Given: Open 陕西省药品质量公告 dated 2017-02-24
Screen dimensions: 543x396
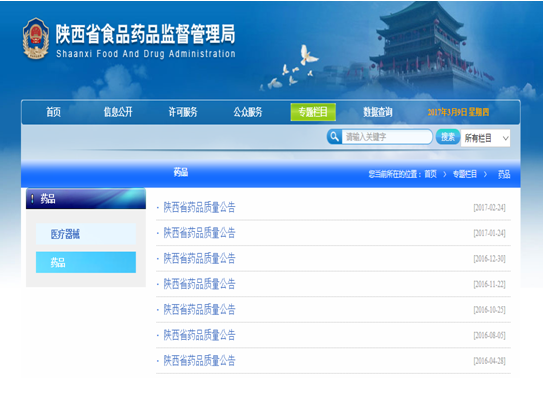Looking at the screenshot, I should pyautogui.click(x=199, y=207).
